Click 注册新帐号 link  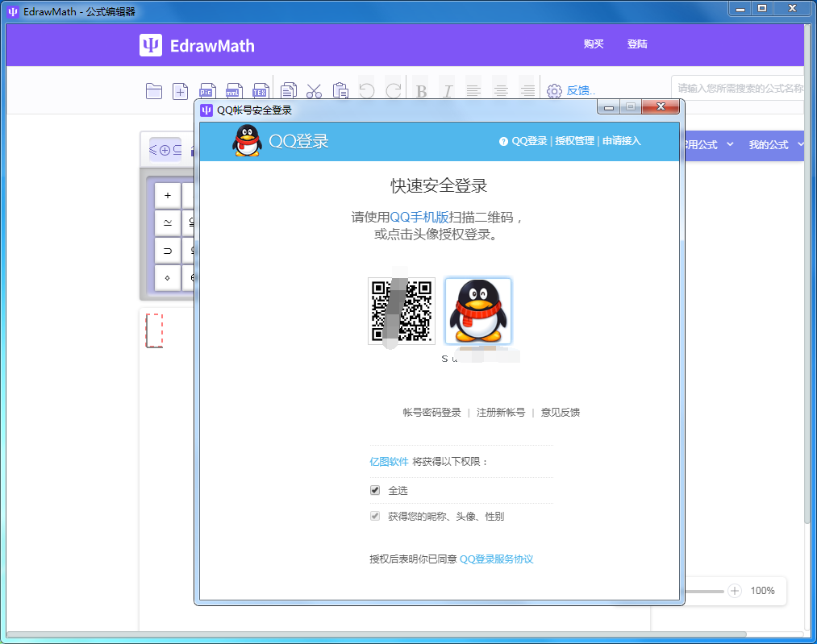(x=501, y=413)
